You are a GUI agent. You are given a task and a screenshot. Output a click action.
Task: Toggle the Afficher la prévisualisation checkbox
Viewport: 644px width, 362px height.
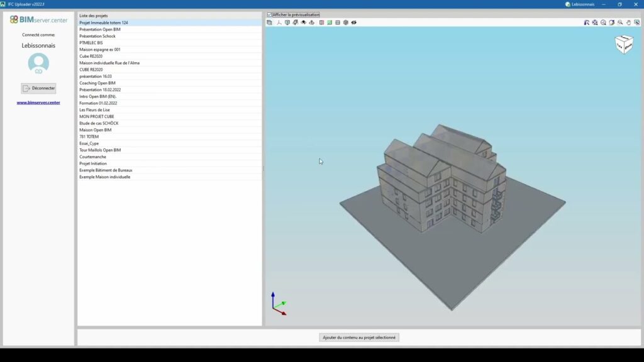coord(270,14)
